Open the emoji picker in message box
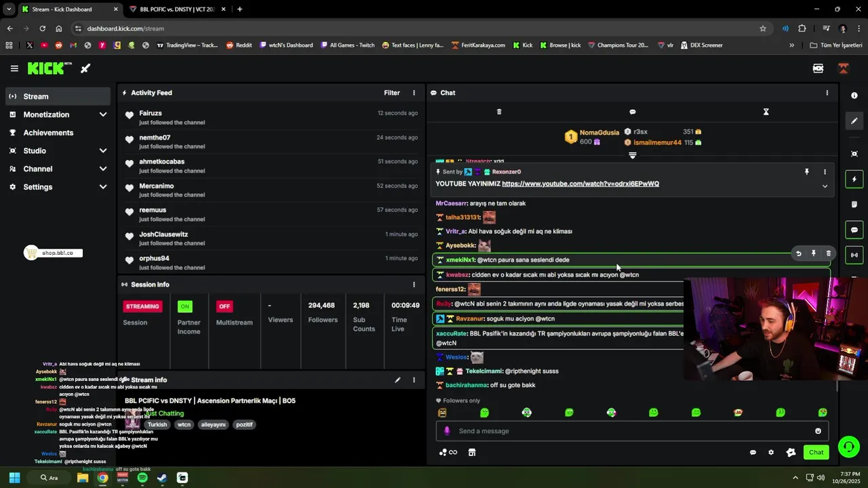This screenshot has height=488, width=868. click(x=818, y=431)
